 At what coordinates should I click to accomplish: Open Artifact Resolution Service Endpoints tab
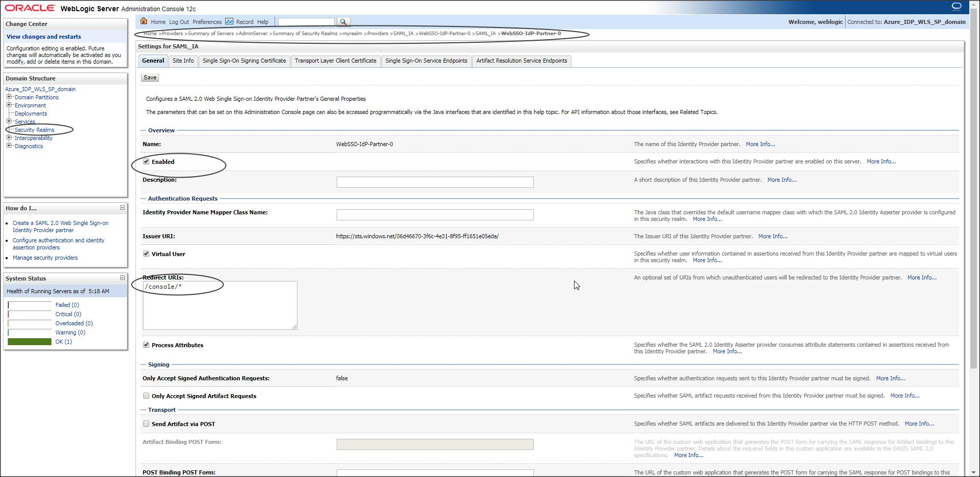pos(522,61)
